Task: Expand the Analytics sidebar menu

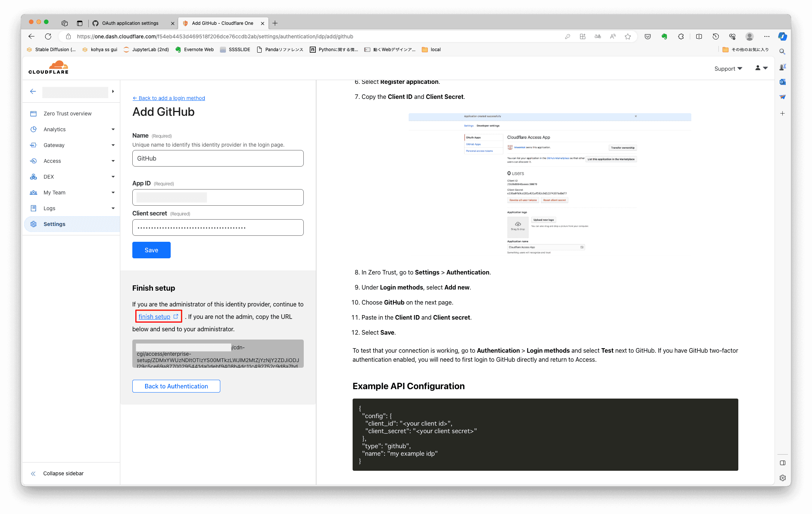Action: point(113,129)
